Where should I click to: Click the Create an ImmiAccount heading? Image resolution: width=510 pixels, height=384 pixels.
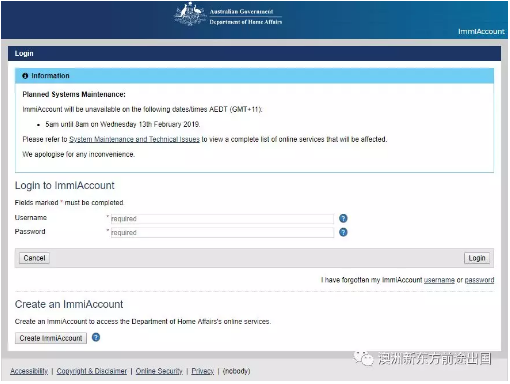pyautogui.click(x=69, y=304)
